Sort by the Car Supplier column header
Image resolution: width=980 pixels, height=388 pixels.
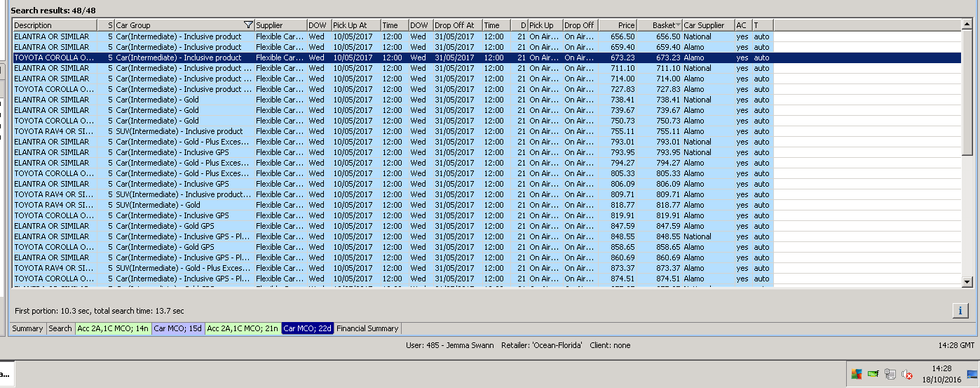pyautogui.click(x=708, y=25)
